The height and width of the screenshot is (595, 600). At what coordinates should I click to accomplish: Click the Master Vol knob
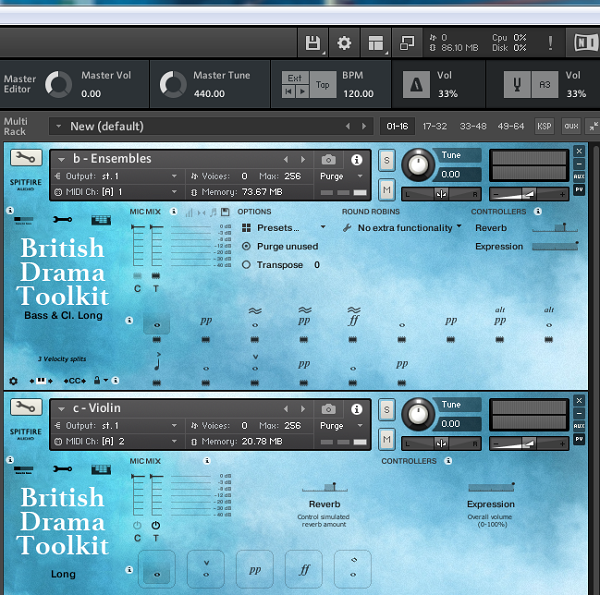click(58, 84)
